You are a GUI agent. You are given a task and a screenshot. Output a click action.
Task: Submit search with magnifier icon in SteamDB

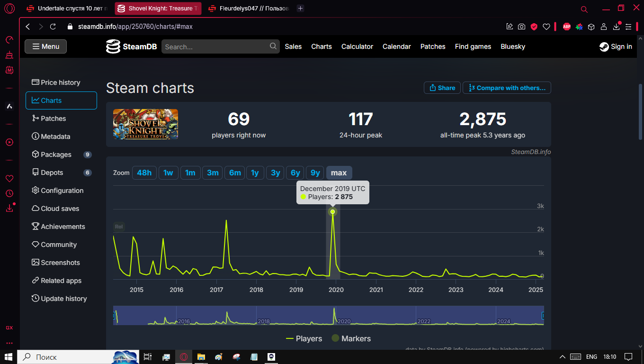(x=273, y=46)
